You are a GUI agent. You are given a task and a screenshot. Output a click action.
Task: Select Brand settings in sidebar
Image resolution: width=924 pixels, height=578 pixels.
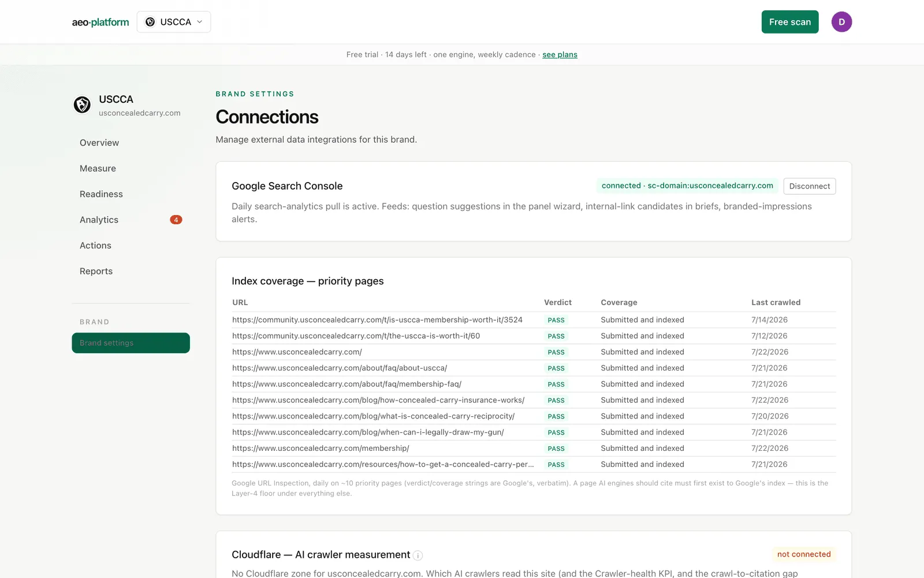tap(131, 343)
